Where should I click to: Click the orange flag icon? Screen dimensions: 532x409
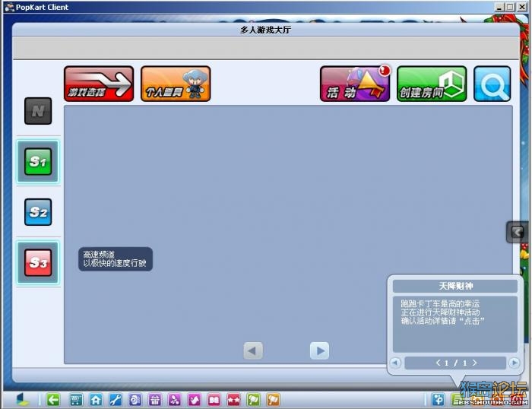(273, 400)
